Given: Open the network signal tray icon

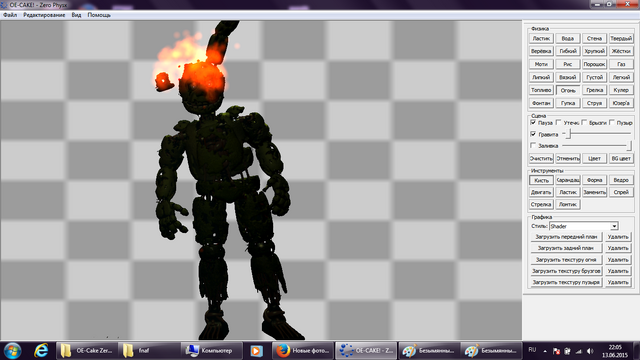Looking at the screenshot, I should tap(579, 351).
